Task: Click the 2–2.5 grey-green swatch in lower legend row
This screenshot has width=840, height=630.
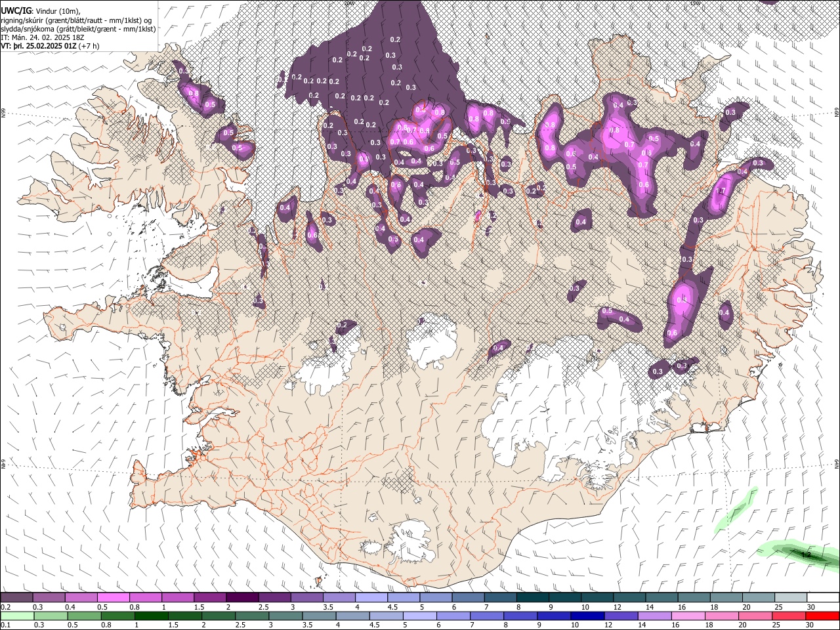Action: 218,616
